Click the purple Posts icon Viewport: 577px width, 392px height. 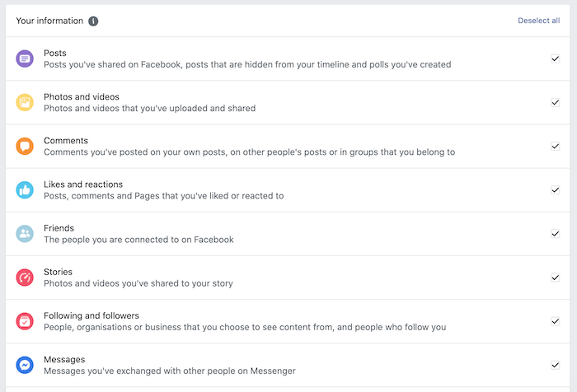coord(25,58)
